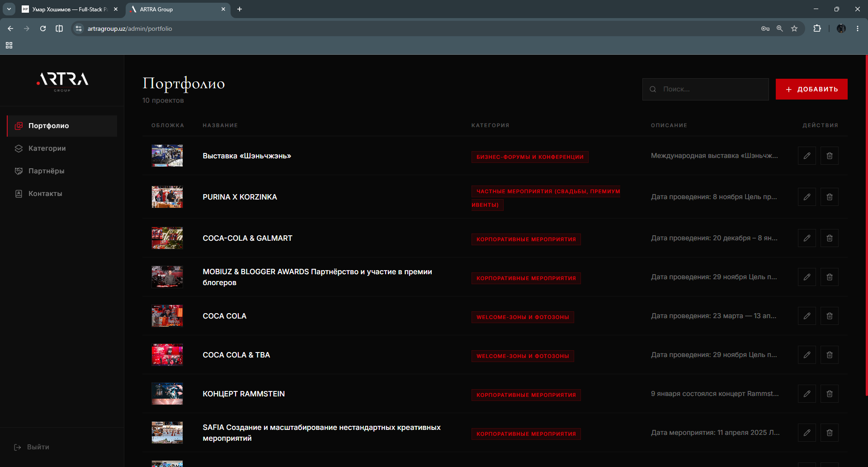Open the split view side panel icon
Screen dimensions: 868x467
pos(59,29)
